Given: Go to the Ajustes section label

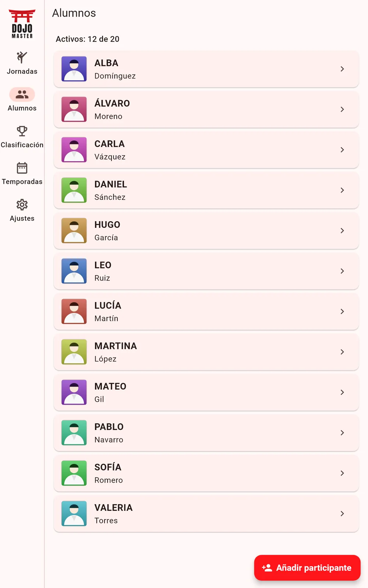Looking at the screenshot, I should [x=22, y=218].
